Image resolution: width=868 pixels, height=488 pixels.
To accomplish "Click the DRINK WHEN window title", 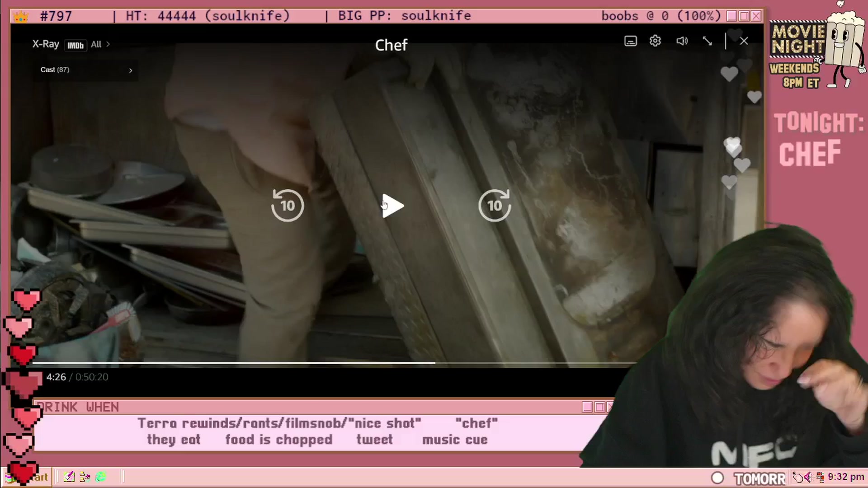I will [x=78, y=407].
